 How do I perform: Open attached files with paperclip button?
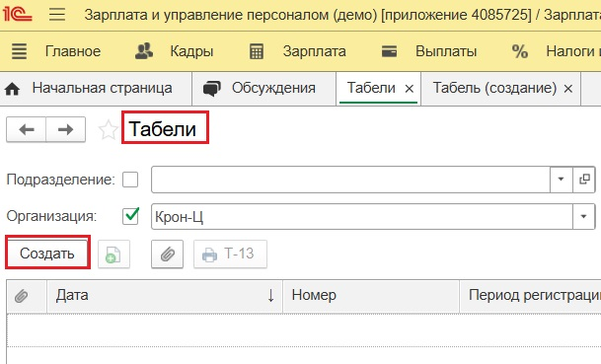click(x=167, y=255)
